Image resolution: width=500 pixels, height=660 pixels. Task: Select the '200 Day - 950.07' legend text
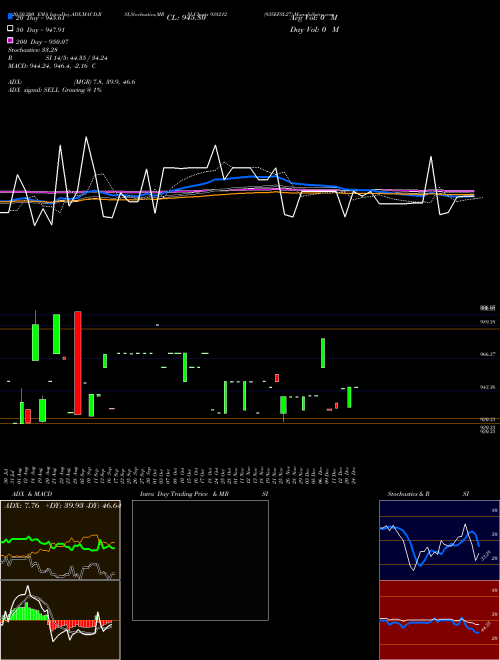pyautogui.click(x=42, y=42)
